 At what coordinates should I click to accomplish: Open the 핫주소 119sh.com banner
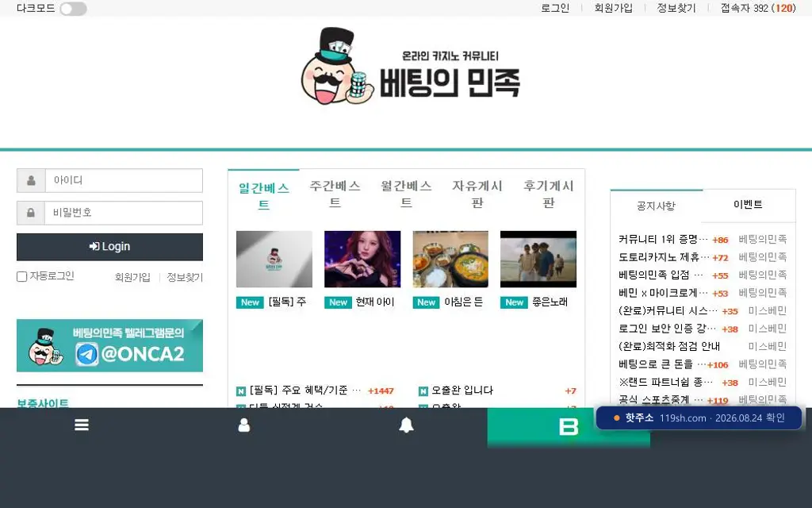pyautogui.click(x=699, y=418)
